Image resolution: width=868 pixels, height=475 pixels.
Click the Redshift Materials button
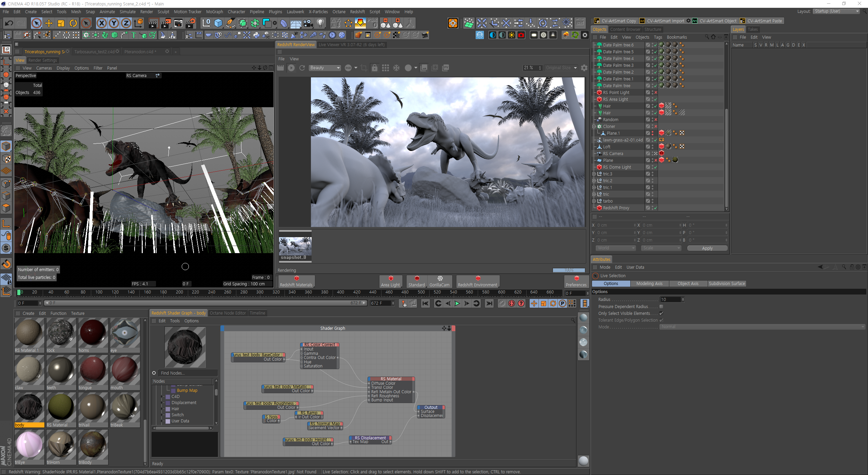point(296,281)
